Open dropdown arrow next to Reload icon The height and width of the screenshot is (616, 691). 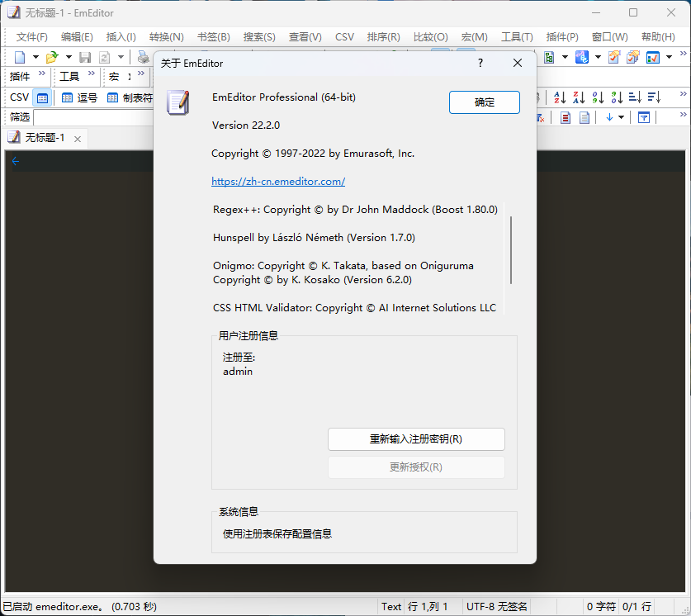point(121,57)
